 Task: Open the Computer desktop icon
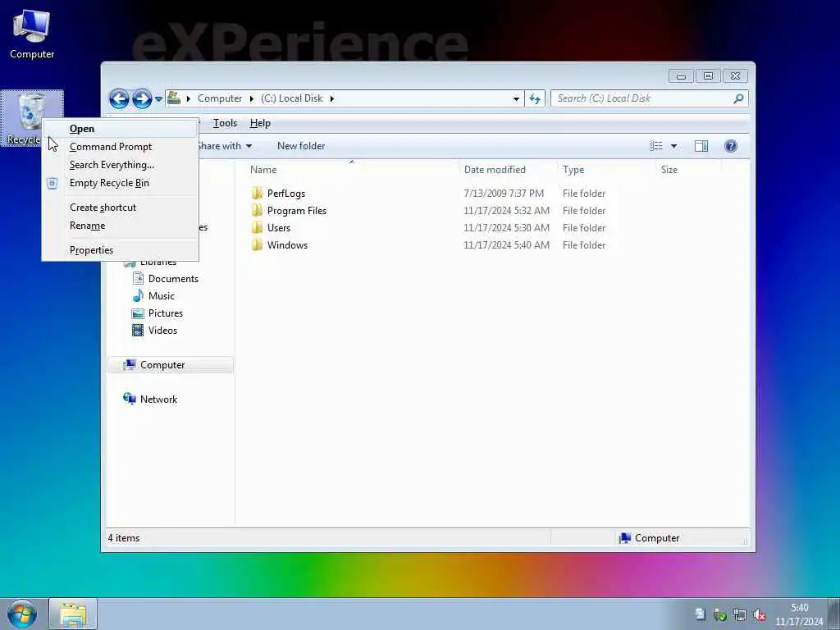(x=32, y=34)
